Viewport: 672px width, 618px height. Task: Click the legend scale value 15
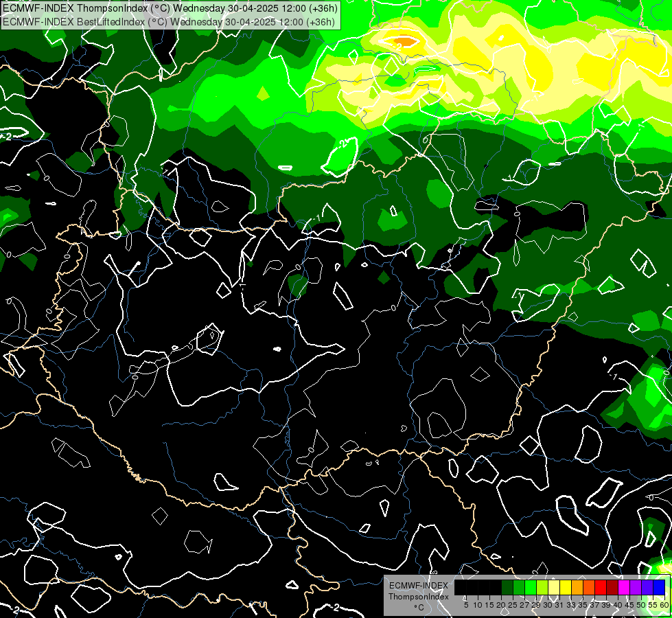tap(489, 605)
